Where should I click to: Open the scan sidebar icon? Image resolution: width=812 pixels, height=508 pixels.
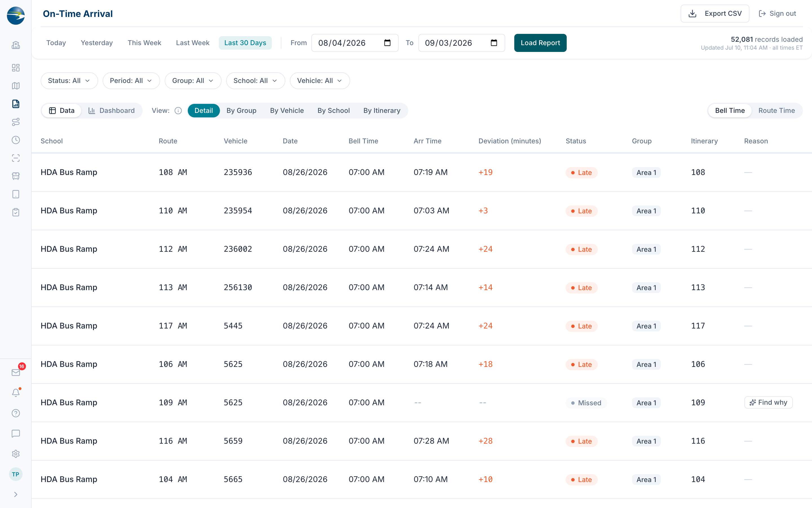click(x=16, y=158)
